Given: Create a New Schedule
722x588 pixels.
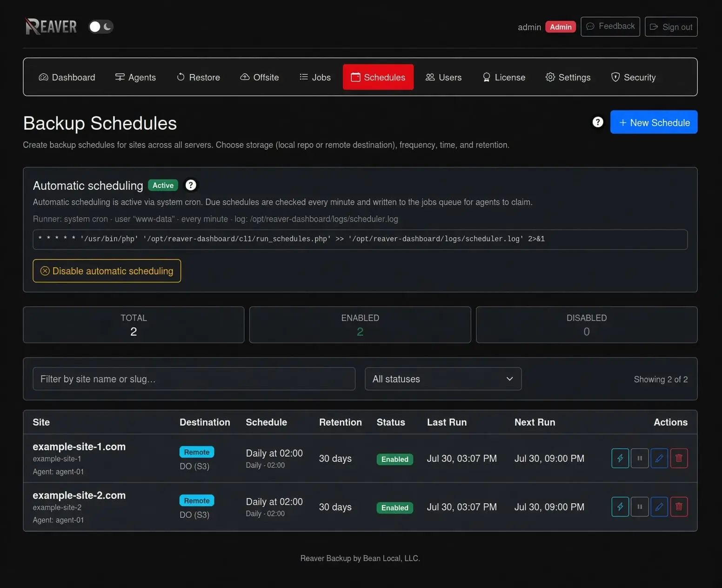Looking at the screenshot, I should (x=654, y=122).
